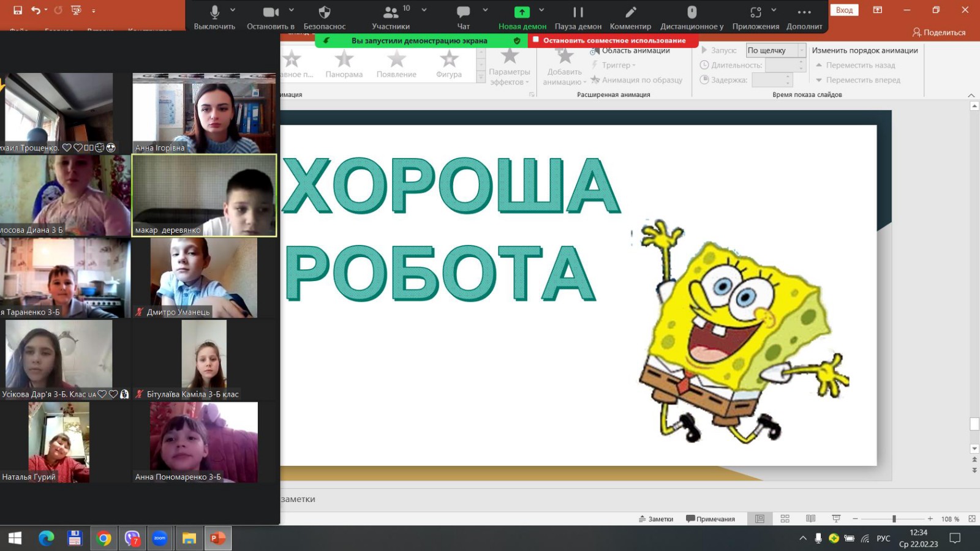The height and width of the screenshot is (551, 980).
Task: Toggle Область анимации pane
Action: pos(630,51)
